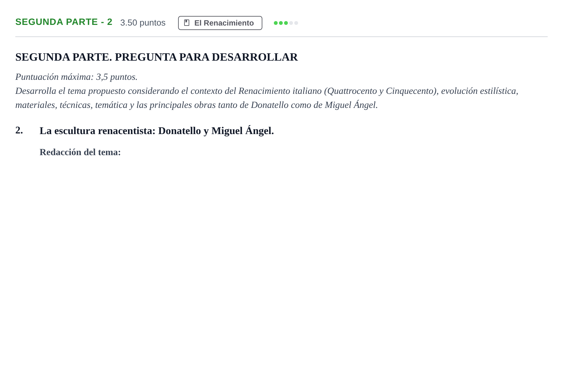Click the book icon in the topic tag

187,23
